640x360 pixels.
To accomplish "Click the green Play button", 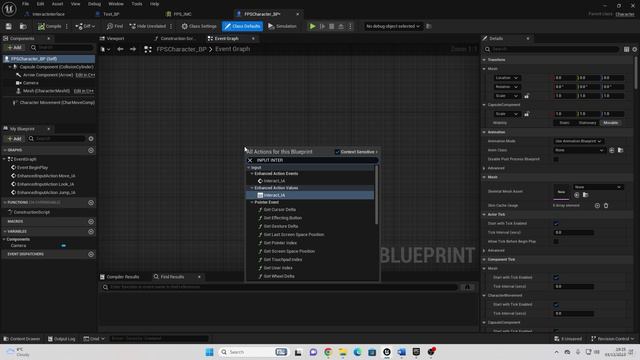I will pos(312,26).
